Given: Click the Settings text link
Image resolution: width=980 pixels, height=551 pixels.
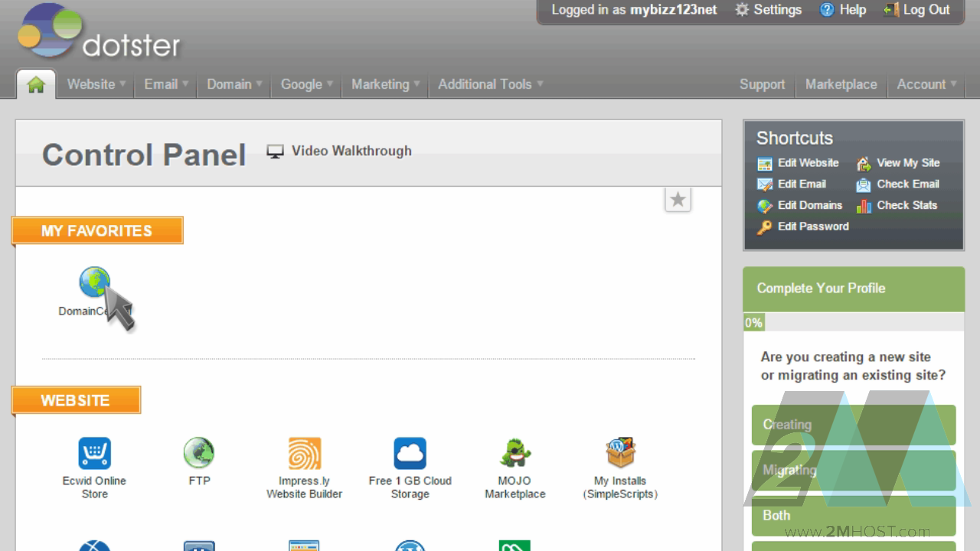Looking at the screenshot, I should coord(777,10).
